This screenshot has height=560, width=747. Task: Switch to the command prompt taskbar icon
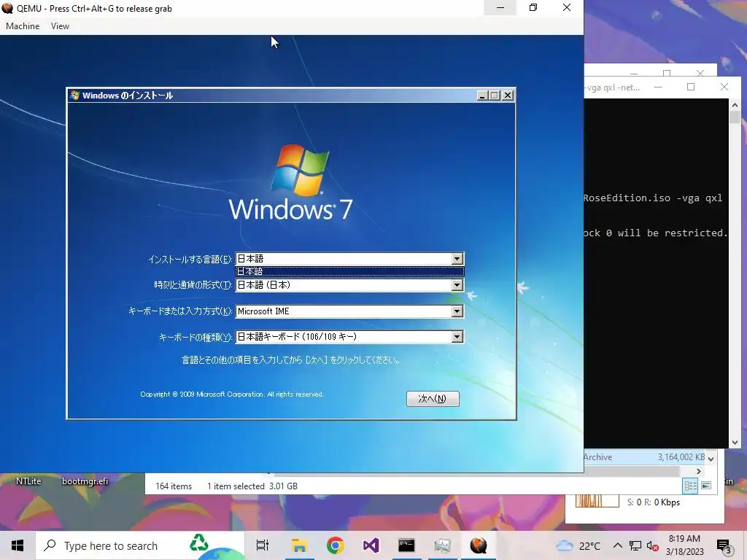(406, 545)
